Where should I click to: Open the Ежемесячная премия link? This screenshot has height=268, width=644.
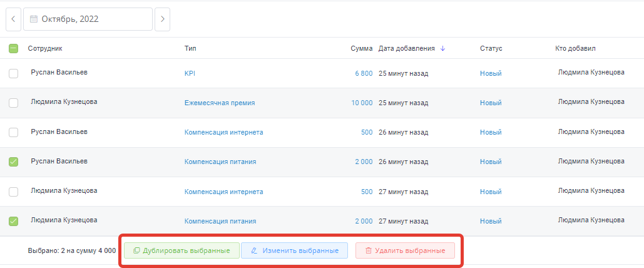coord(220,103)
